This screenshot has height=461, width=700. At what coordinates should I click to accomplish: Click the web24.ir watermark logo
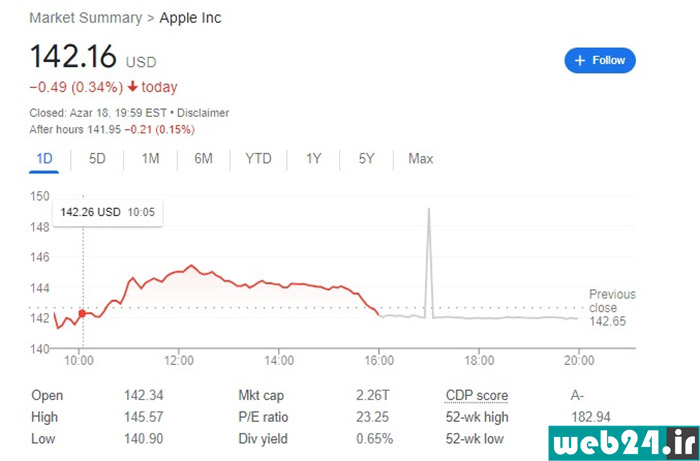tap(624, 443)
